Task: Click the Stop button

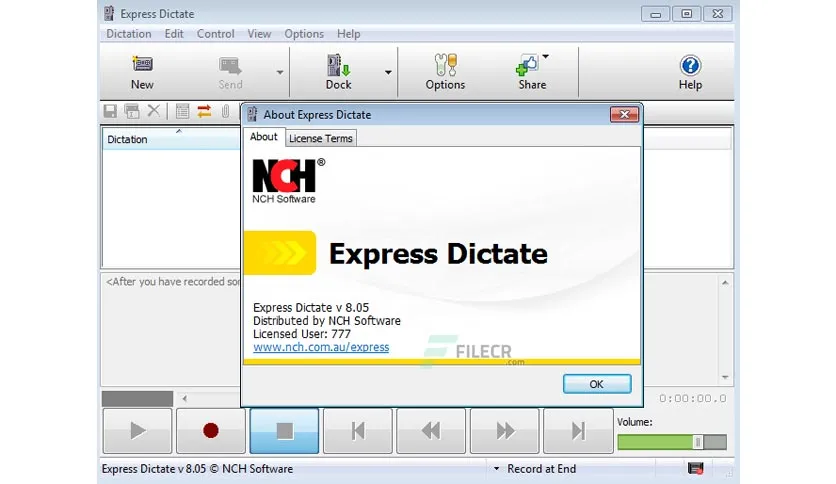Action: [285, 431]
